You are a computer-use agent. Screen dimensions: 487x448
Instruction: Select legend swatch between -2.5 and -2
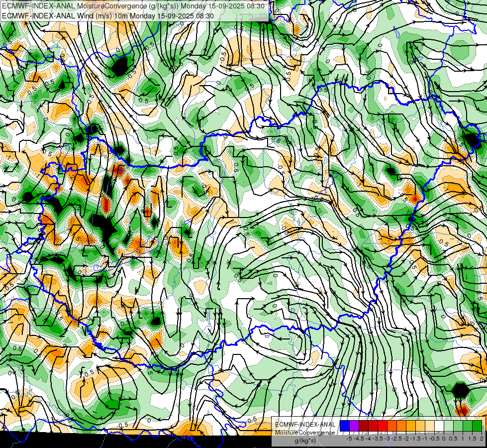(401, 426)
